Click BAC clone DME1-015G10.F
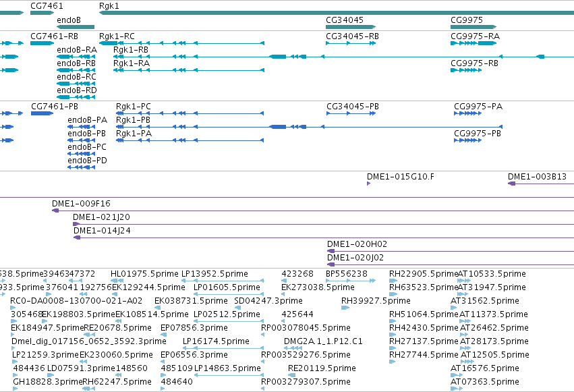 [x=401, y=177]
